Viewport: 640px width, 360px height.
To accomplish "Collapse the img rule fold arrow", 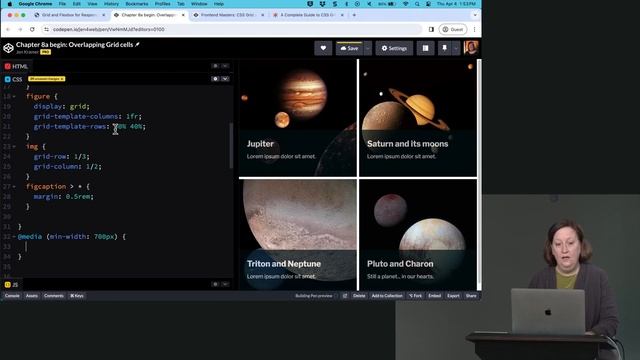I will coord(14,147).
